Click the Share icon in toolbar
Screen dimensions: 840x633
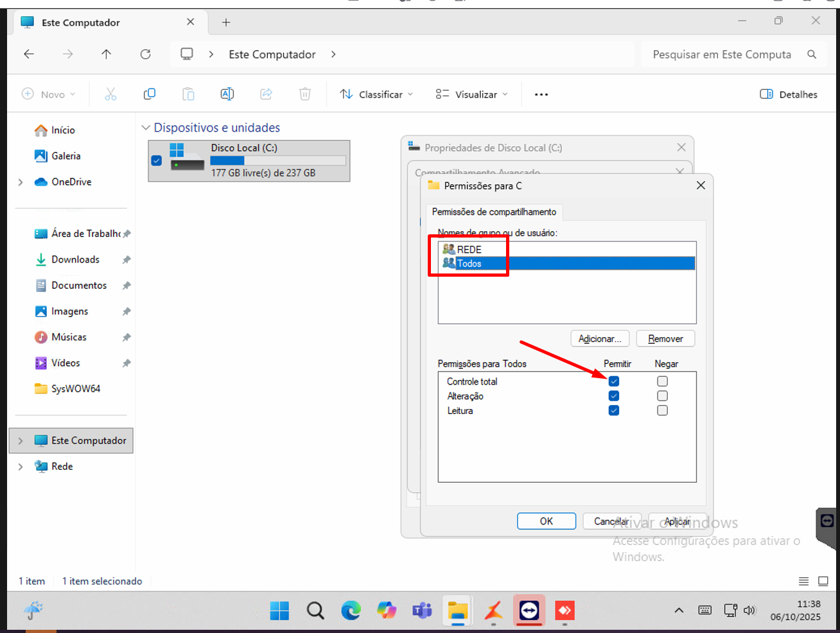pos(266,94)
